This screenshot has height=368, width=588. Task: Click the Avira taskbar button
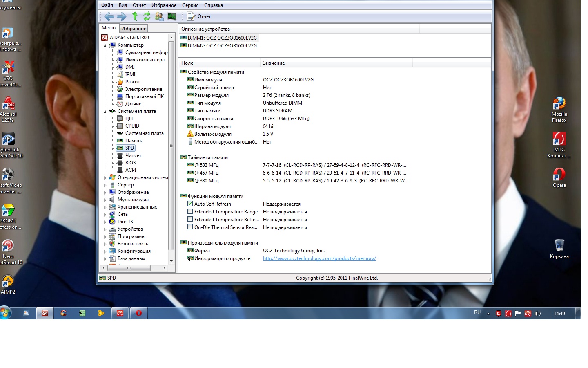[x=120, y=313]
